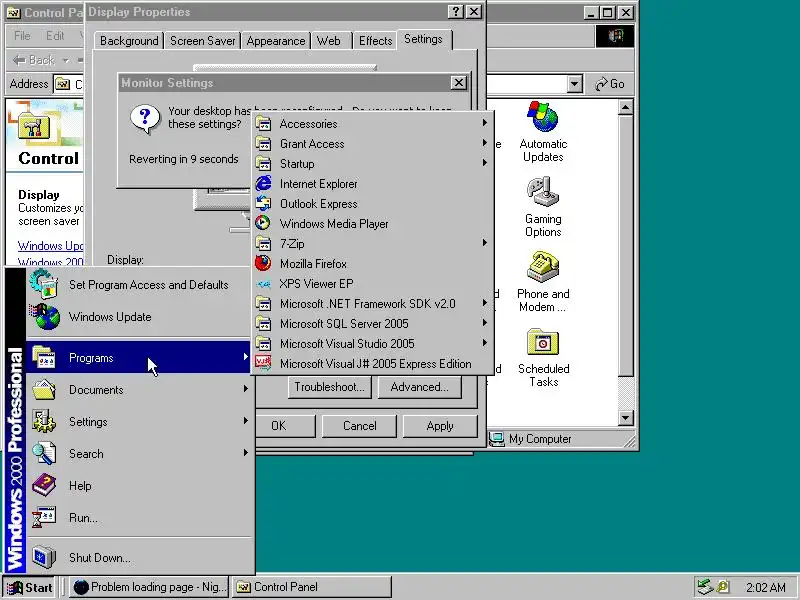Click the Grant Access folder icon
Viewport: 800px width, 600px height.
[x=263, y=143]
